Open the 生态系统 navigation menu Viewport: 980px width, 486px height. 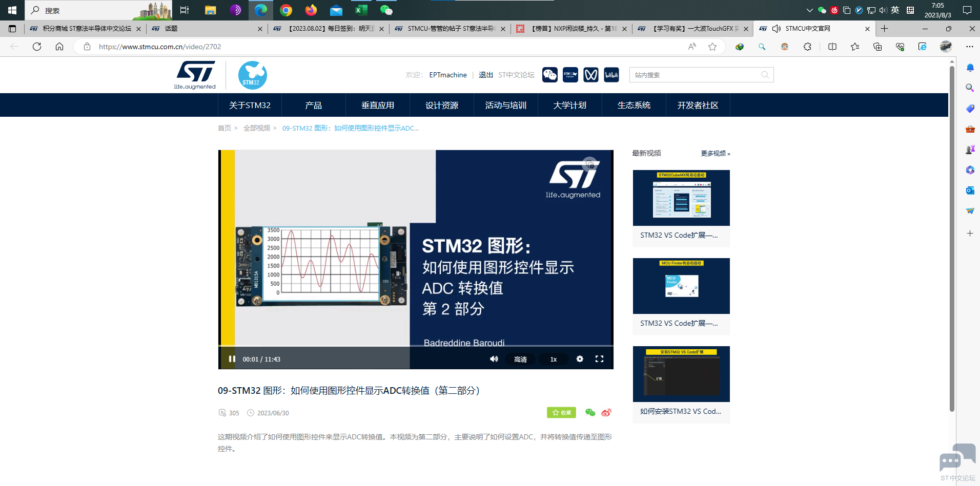634,105
